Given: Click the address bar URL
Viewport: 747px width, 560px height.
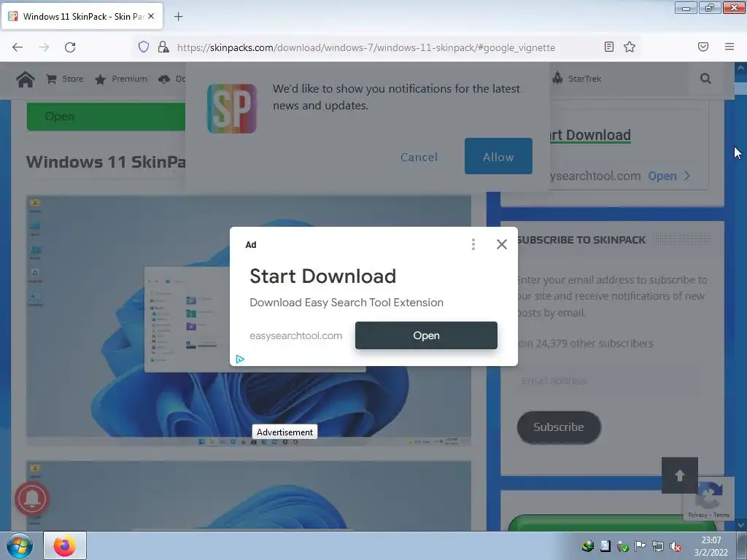Looking at the screenshot, I should pyautogui.click(x=366, y=47).
